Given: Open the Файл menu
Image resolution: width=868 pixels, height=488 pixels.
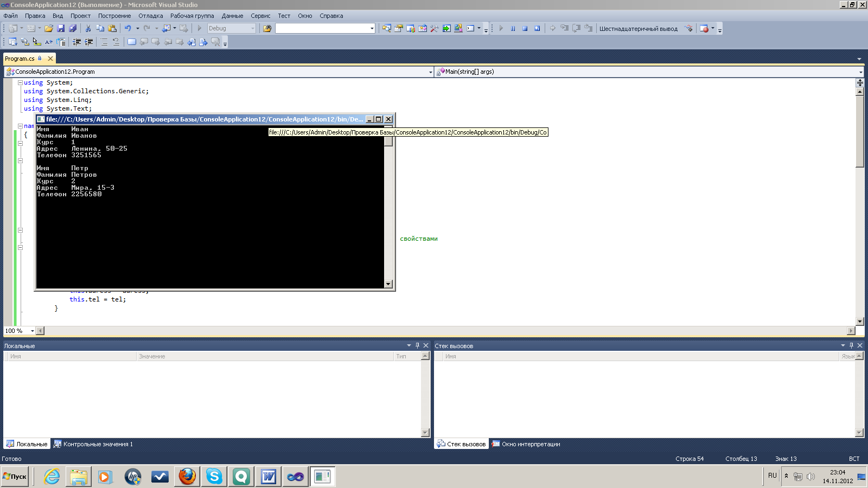Looking at the screenshot, I should tap(10, 16).
